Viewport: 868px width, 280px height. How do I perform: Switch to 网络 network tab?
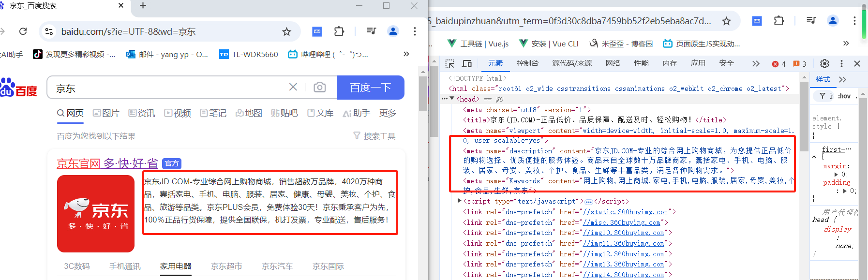[613, 63]
